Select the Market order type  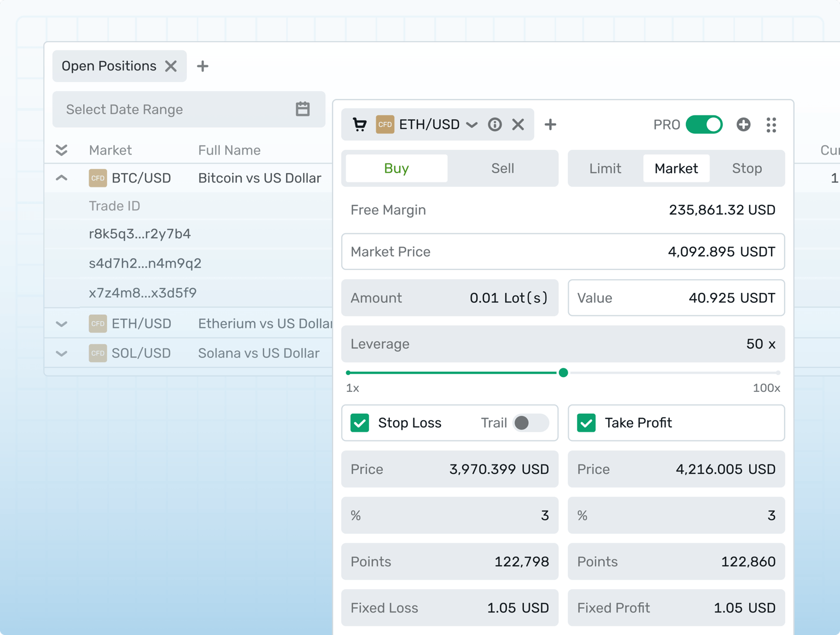coord(676,168)
